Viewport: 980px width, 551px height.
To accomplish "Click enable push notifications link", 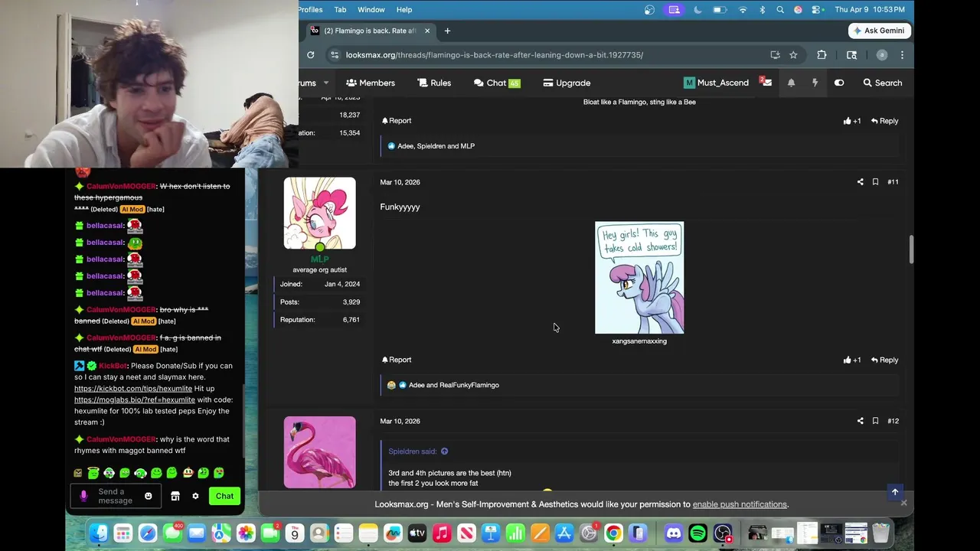I will tap(740, 504).
